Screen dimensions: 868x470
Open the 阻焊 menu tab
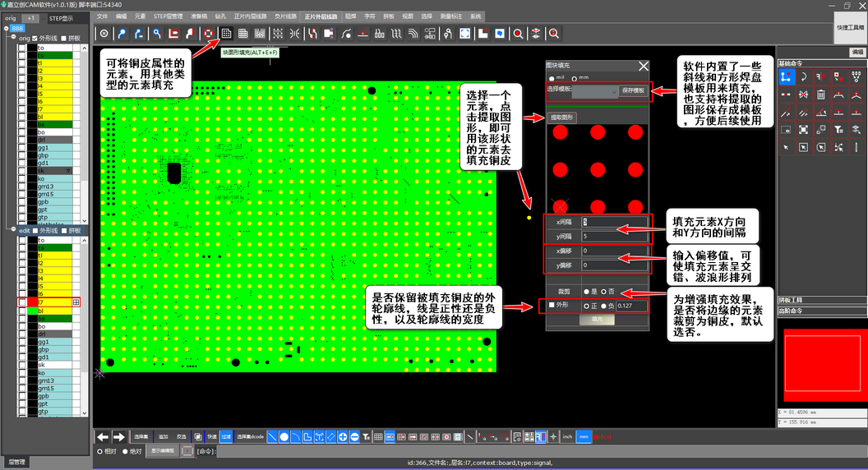pyautogui.click(x=351, y=16)
